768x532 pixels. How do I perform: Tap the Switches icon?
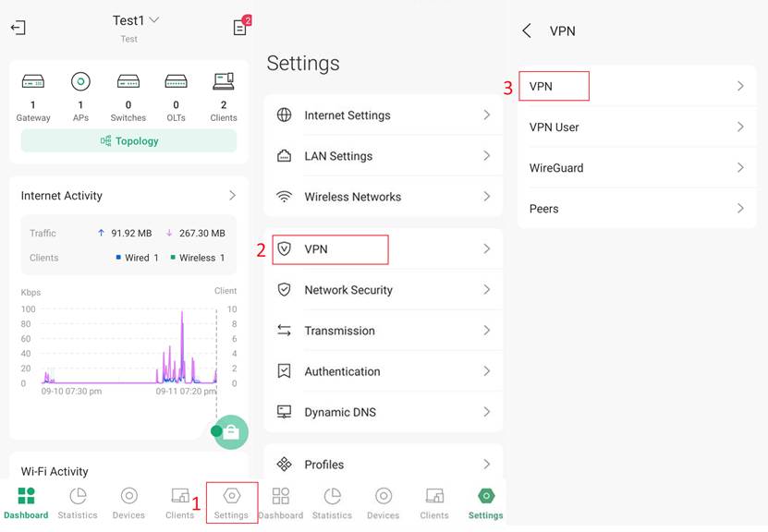coord(128,82)
